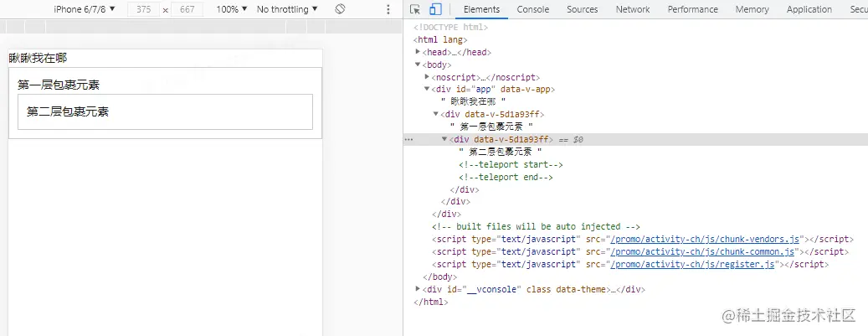Select the teleport end comment

pyautogui.click(x=506, y=178)
